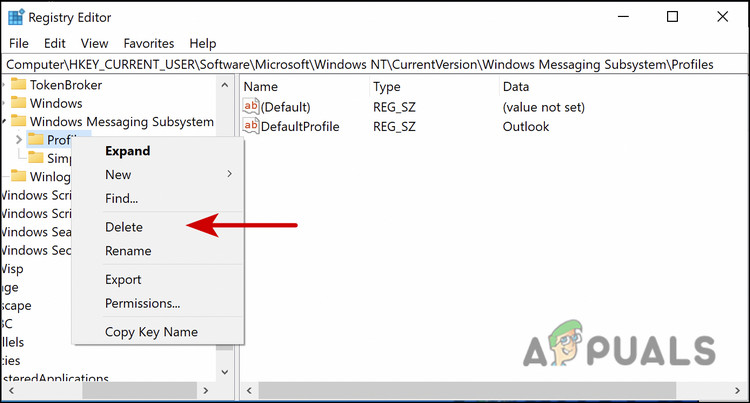
Task: Select the Windows Messaging Subsystem key
Action: coord(121,122)
